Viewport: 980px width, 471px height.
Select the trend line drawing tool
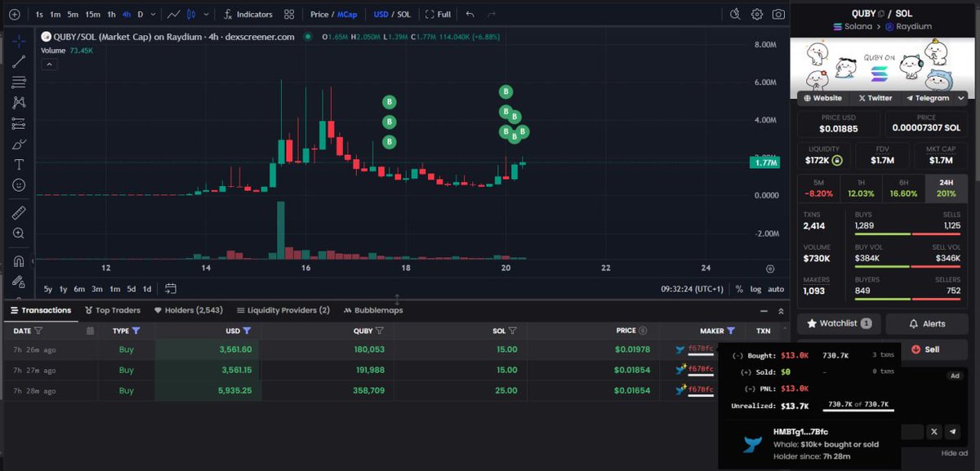click(x=19, y=61)
